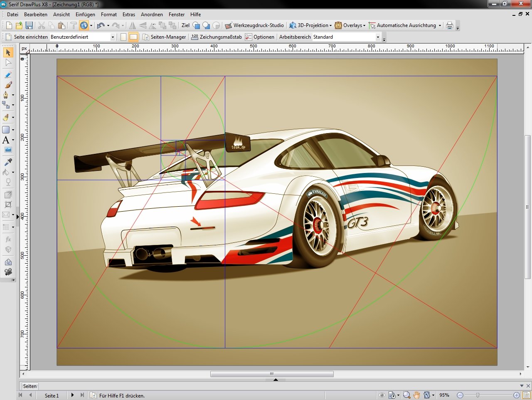Image resolution: width=532 pixels, height=400 pixels.
Task: Select the Zoom magnifier tool
Action: click(x=406, y=395)
